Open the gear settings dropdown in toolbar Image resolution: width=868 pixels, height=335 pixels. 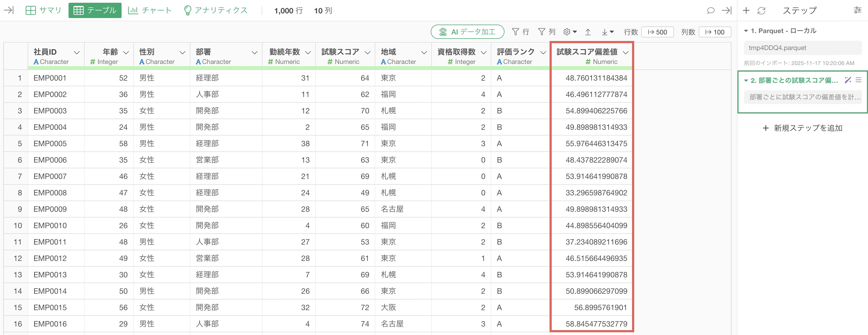click(x=570, y=32)
